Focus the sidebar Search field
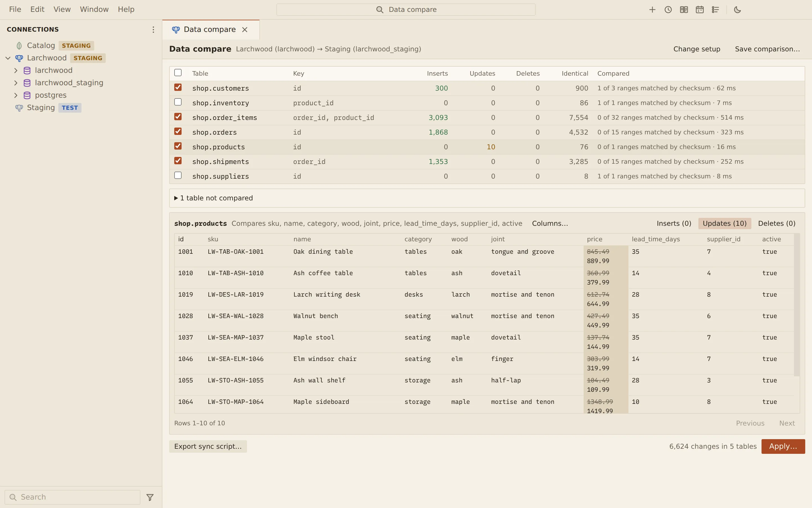The height and width of the screenshot is (508, 812). [72, 497]
